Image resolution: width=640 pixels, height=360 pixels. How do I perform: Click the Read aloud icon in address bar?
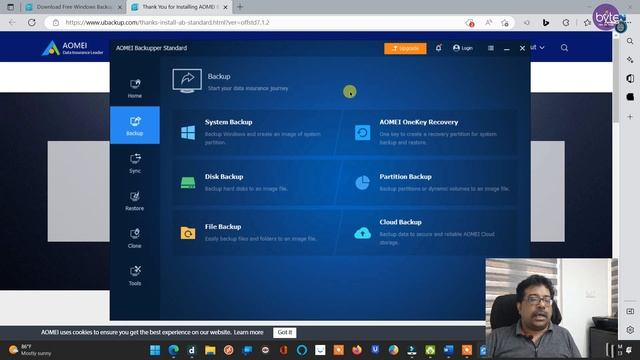click(x=489, y=22)
